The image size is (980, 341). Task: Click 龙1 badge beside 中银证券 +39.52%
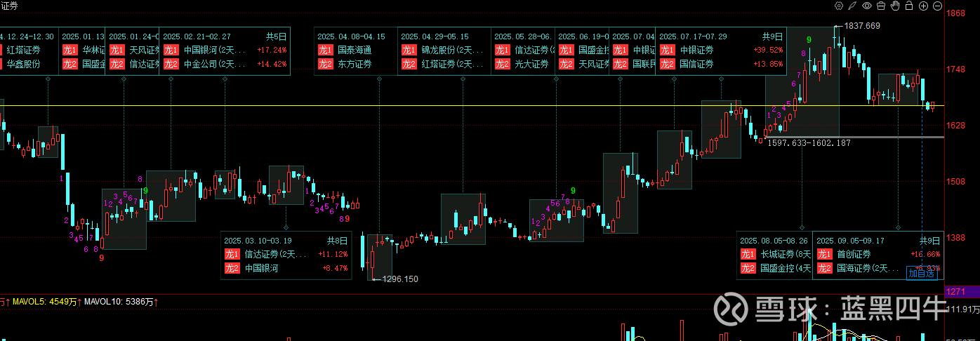tap(668, 50)
